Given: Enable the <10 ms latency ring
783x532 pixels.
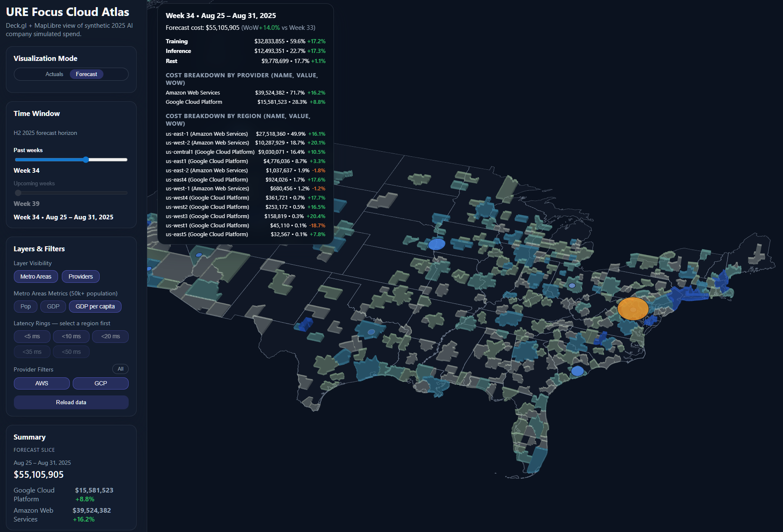Looking at the screenshot, I should pos(71,336).
